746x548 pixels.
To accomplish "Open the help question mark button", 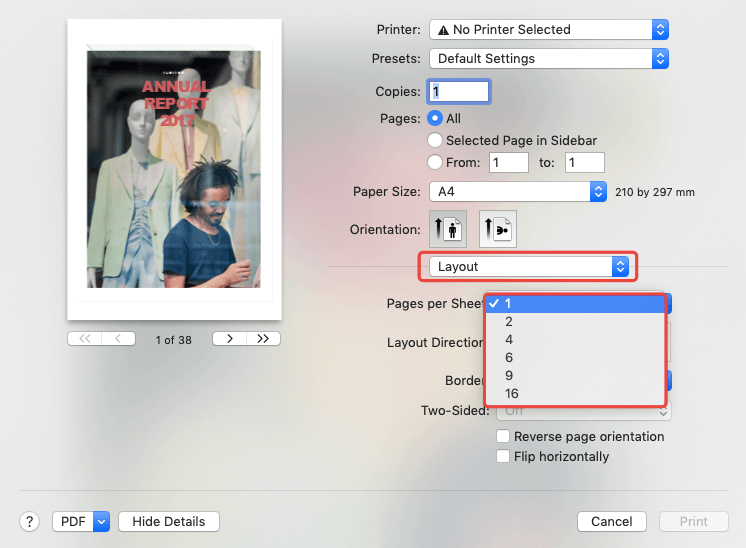I will click(30, 521).
